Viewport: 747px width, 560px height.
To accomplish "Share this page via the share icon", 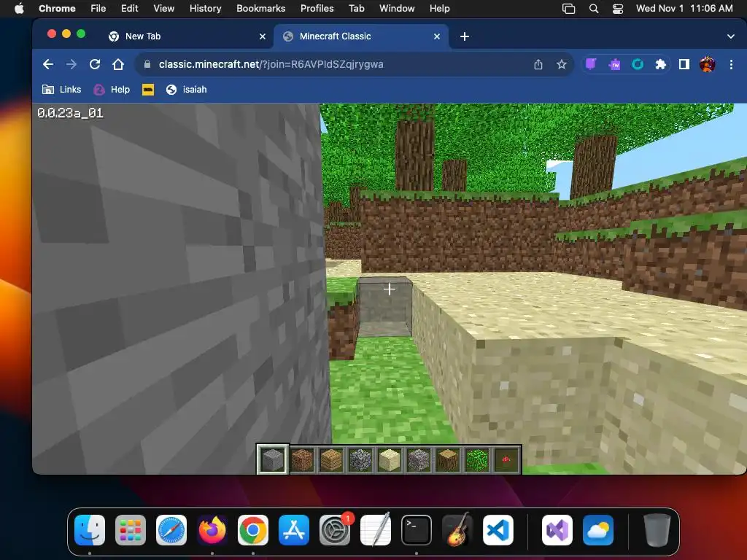I will pyautogui.click(x=538, y=64).
